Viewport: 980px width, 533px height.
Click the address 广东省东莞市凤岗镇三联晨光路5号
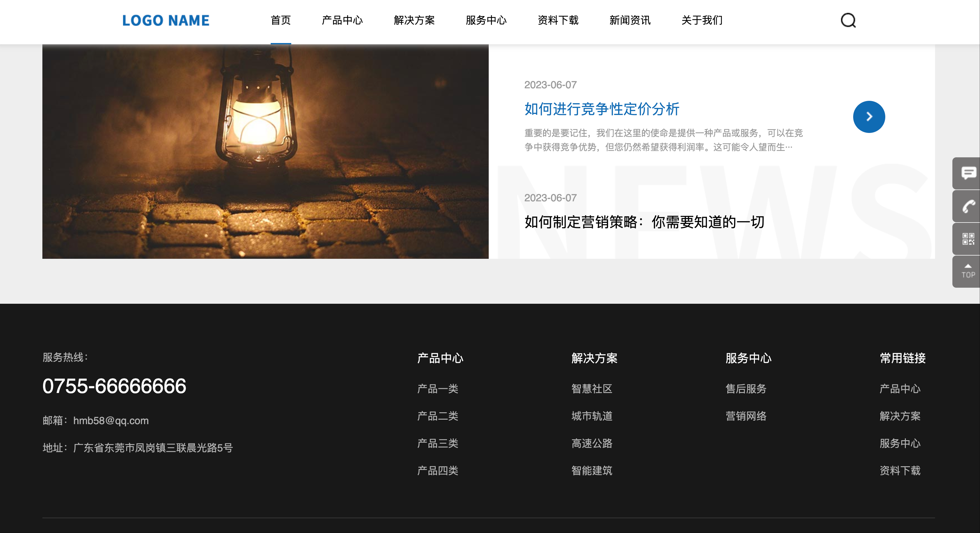tap(153, 448)
